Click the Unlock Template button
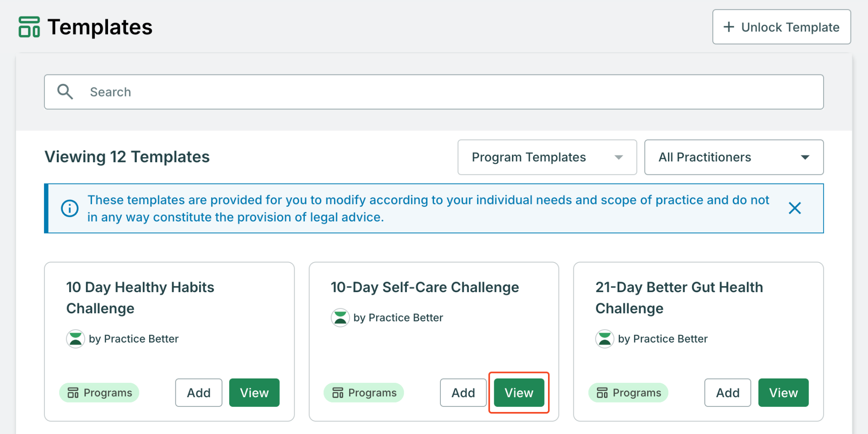This screenshot has height=434, width=868. coord(781,27)
